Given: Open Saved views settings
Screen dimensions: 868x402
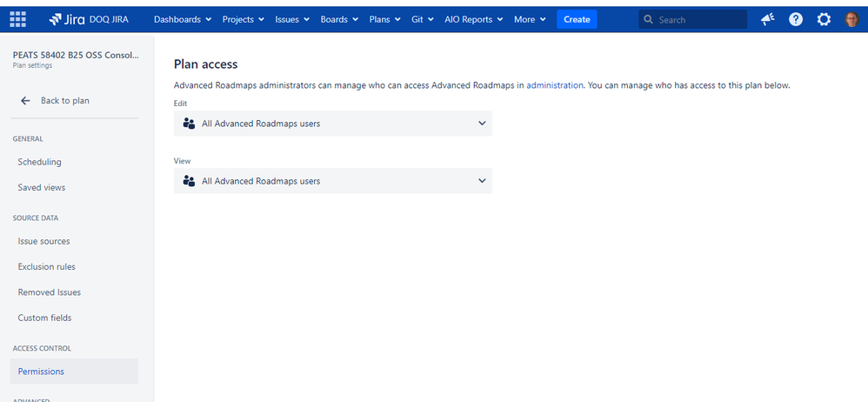Looking at the screenshot, I should (74, 188).
